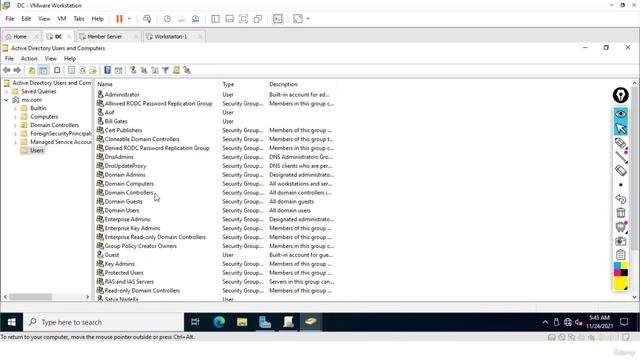This screenshot has height=360, width=640.
Task: Click the brush size dot selector
Action: click(x=620, y=185)
